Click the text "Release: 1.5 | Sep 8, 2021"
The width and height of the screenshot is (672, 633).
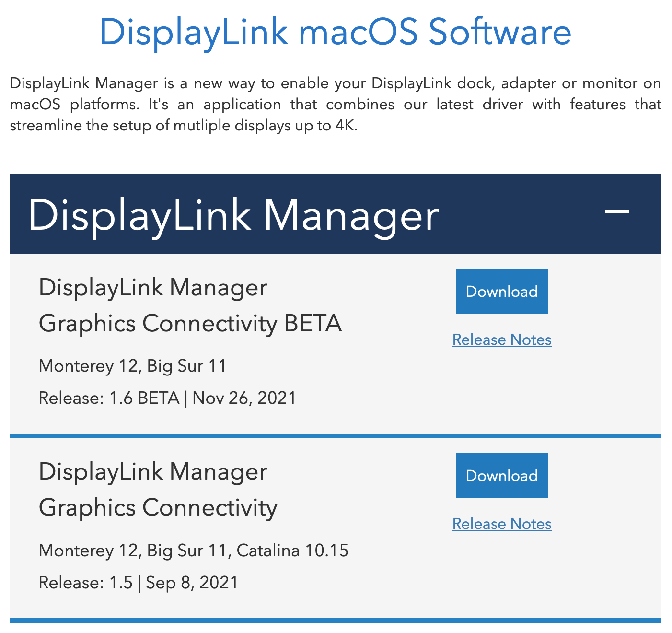pos(138,582)
